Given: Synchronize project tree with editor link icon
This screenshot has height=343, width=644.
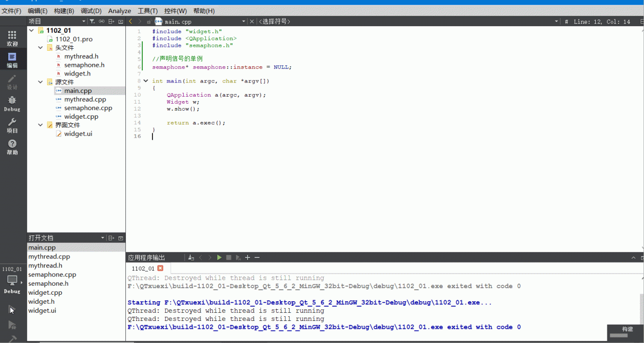Looking at the screenshot, I should point(102,22).
